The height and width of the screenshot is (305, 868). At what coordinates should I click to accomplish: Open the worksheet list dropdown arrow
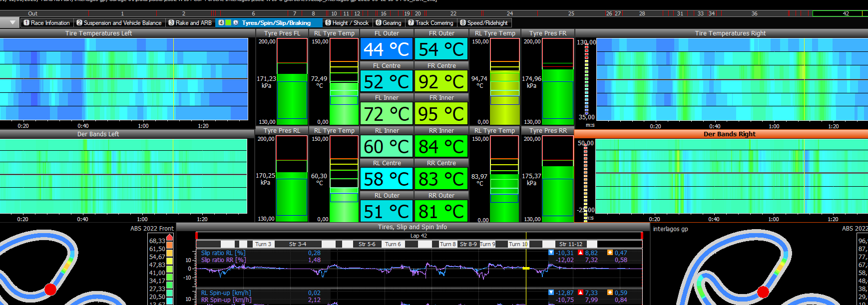click(x=12, y=22)
